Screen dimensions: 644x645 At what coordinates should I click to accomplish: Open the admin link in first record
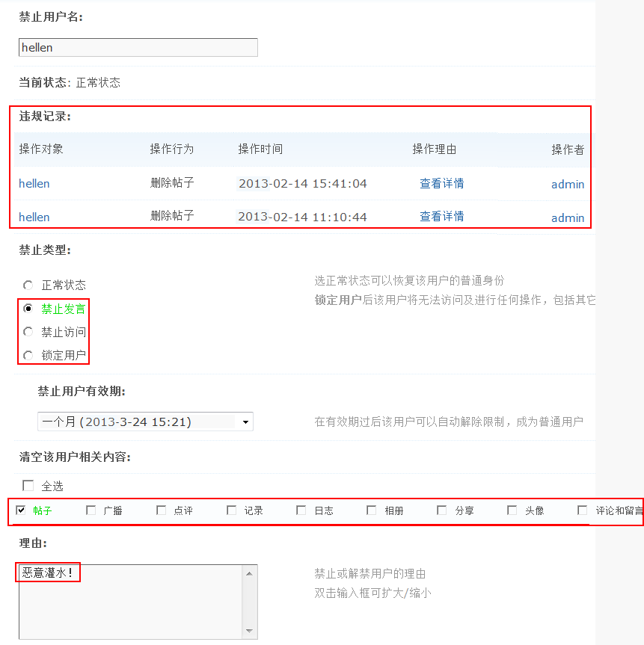click(x=568, y=184)
